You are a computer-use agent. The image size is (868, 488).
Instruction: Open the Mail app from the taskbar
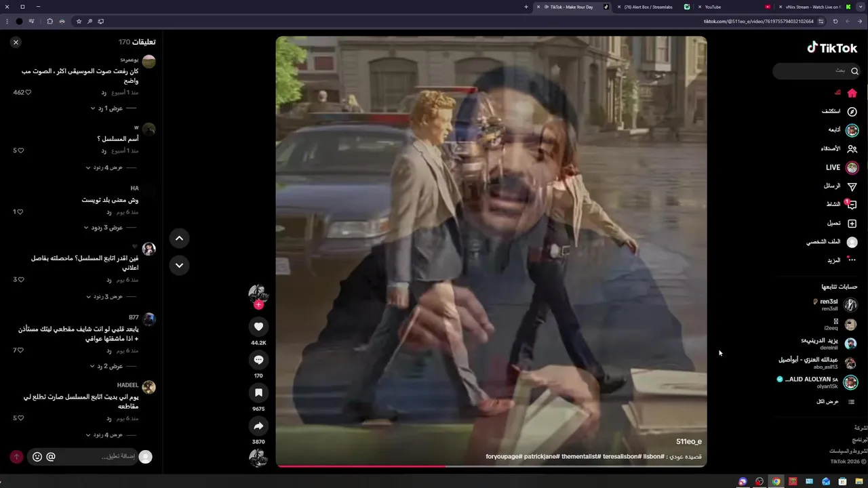(826, 482)
